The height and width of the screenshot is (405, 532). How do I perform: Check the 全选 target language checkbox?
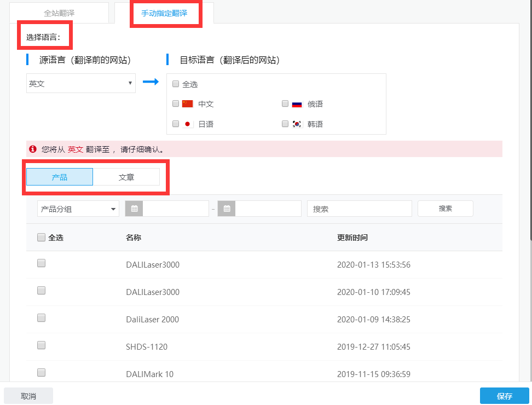tap(176, 84)
